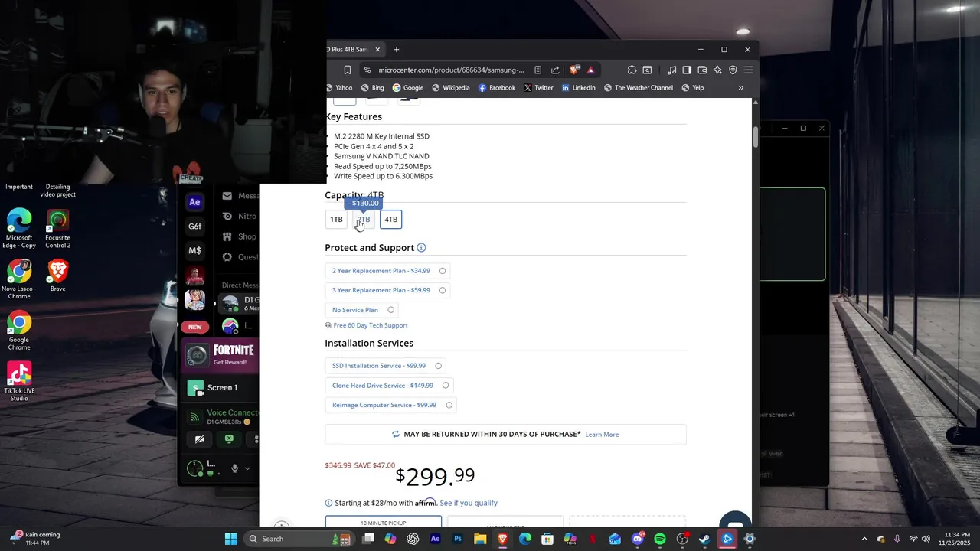
Task: Open browser extensions puzzle icon
Action: click(632, 70)
